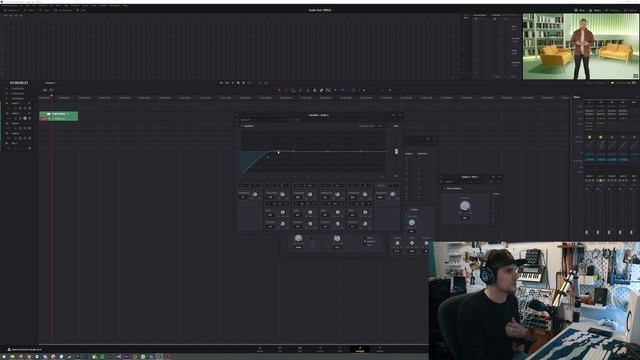The height and width of the screenshot is (360, 640).
Task: Click the DaVinci Resolve Studio label at bottom left
Action: pos(24,350)
